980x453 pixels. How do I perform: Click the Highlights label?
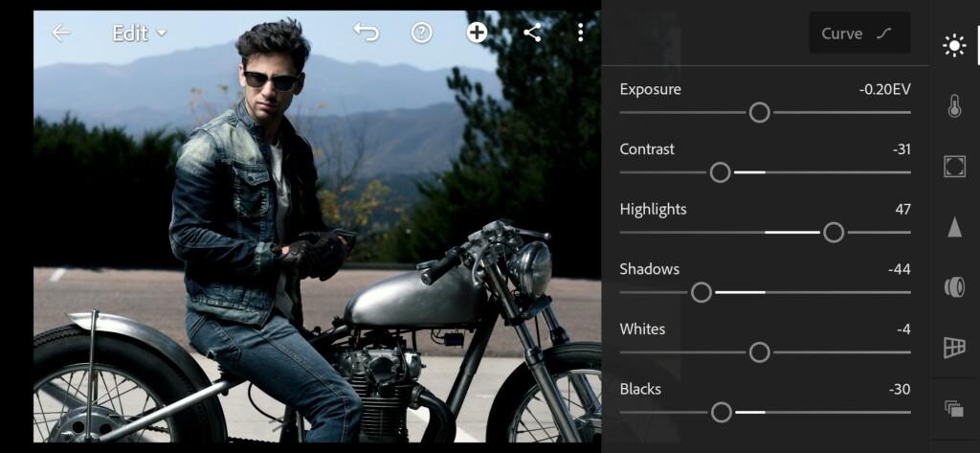coord(653,210)
